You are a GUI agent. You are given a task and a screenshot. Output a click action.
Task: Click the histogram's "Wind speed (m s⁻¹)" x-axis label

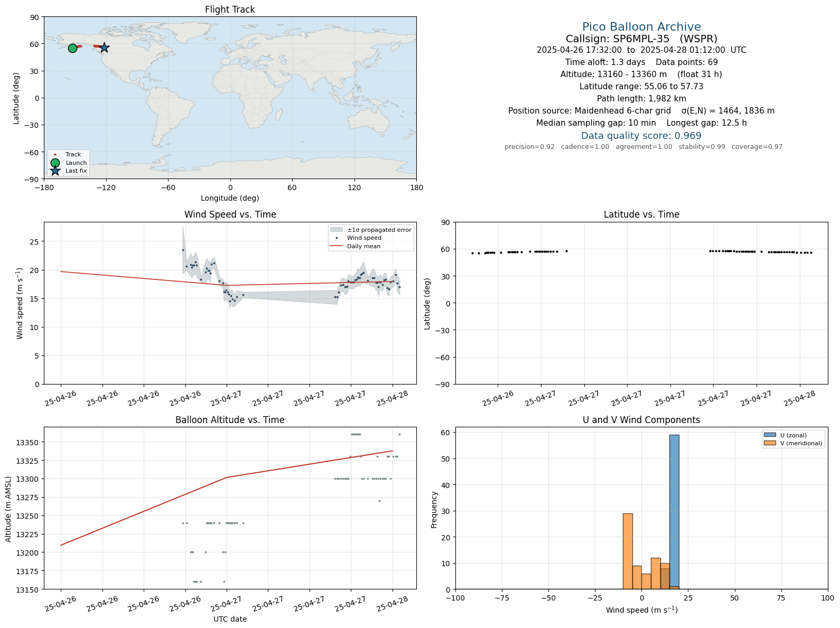(641, 610)
